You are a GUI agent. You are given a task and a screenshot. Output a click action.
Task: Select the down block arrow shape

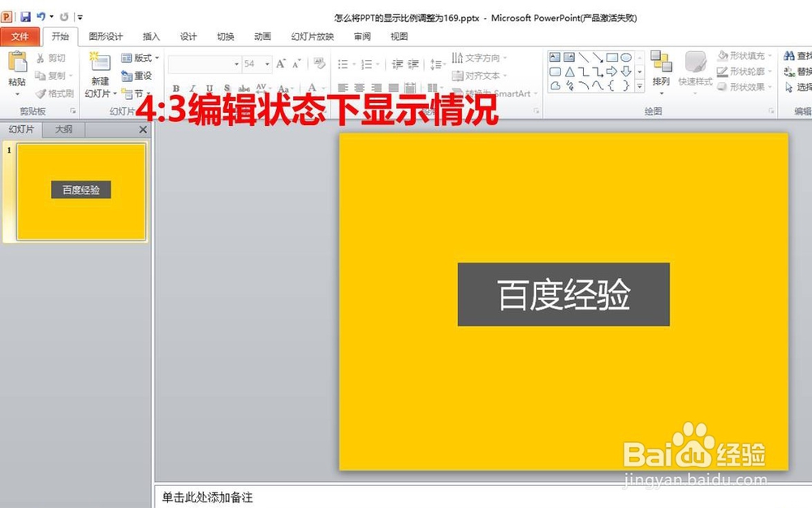(626, 72)
